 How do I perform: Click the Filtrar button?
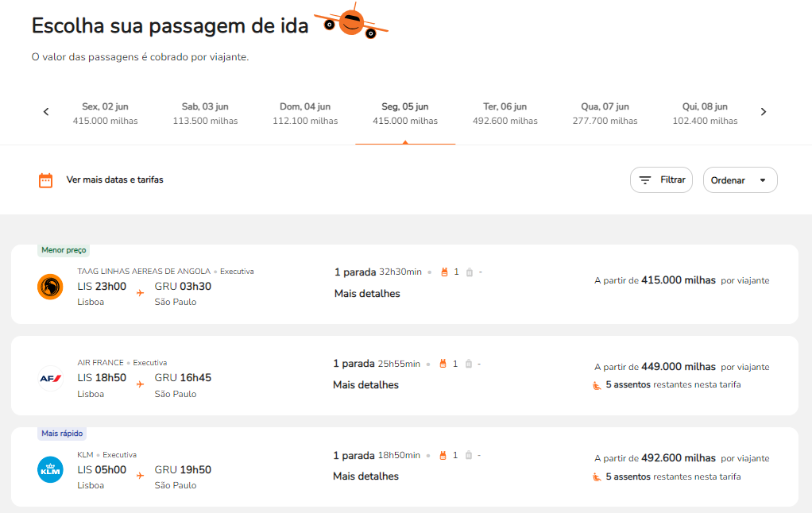point(661,180)
